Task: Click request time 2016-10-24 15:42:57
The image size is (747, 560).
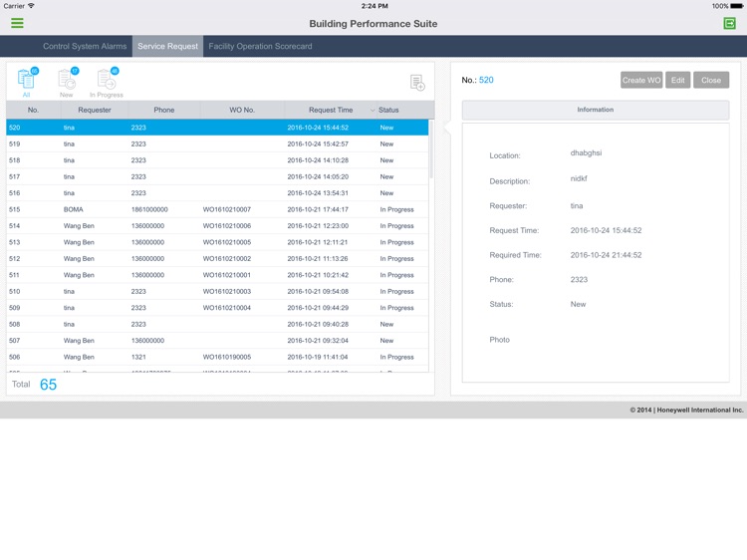Action: tap(318, 143)
